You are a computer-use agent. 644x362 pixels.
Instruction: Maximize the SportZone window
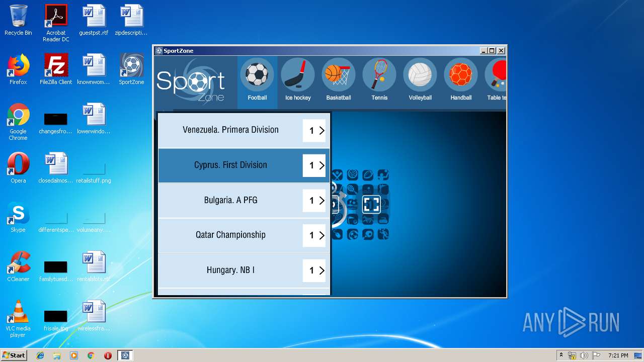click(x=492, y=51)
